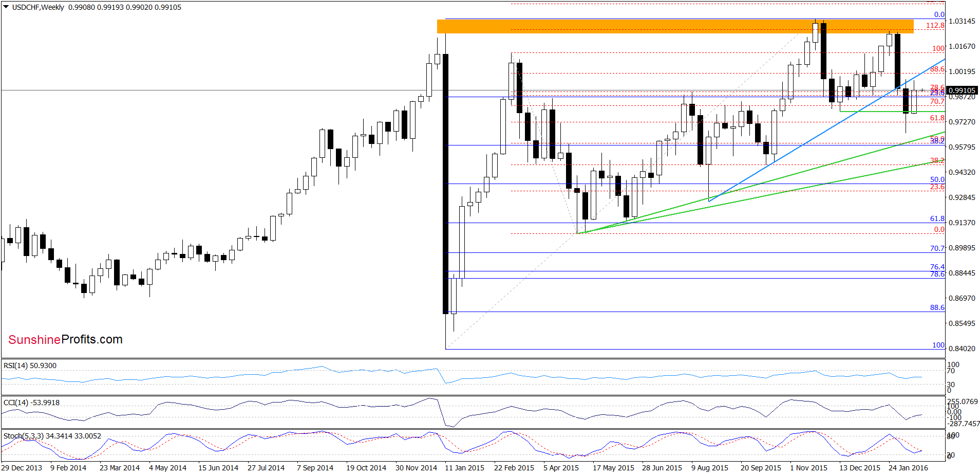Click the blue 70.7 Fibonacci level label
Screen dimensions: 980x475
tap(937, 248)
